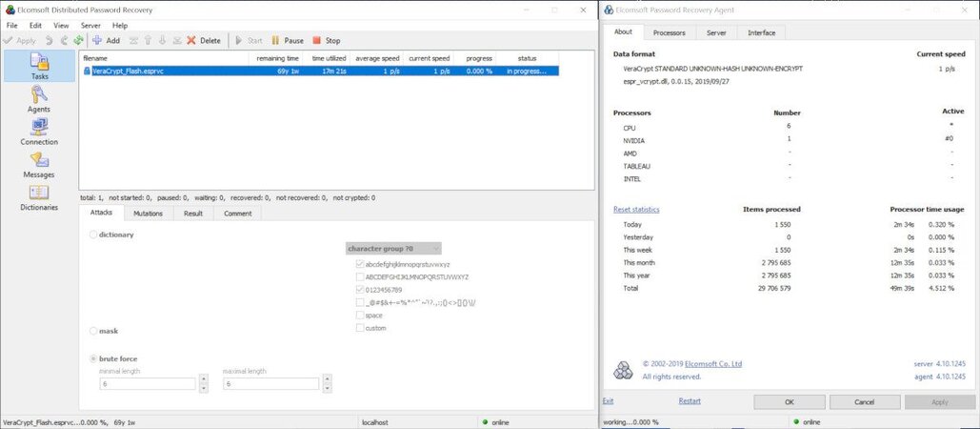The width and height of the screenshot is (980, 429).
Task: Open the View menu
Action: point(61,26)
